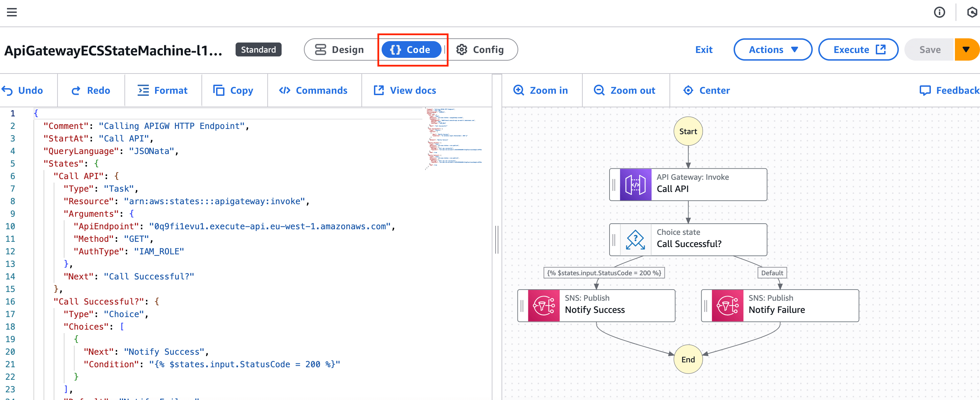The image size is (980, 400).
Task: Click Undo in the editor toolbar
Action: click(22, 91)
